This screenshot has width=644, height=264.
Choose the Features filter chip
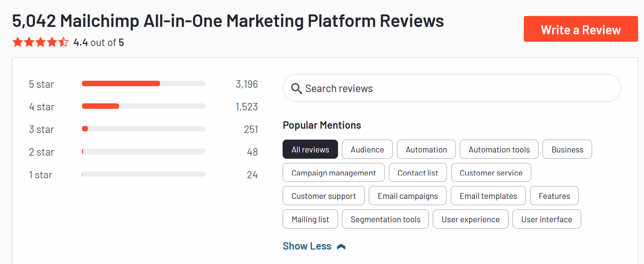pos(554,195)
